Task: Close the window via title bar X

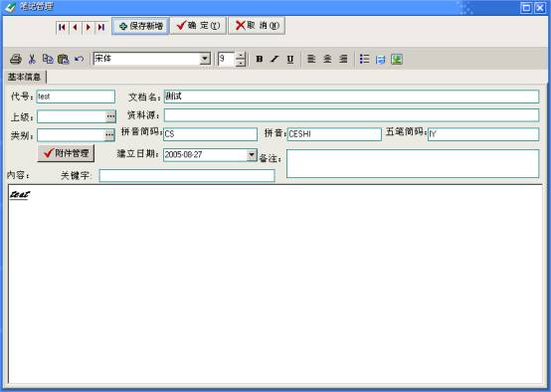Action: tap(540, 8)
